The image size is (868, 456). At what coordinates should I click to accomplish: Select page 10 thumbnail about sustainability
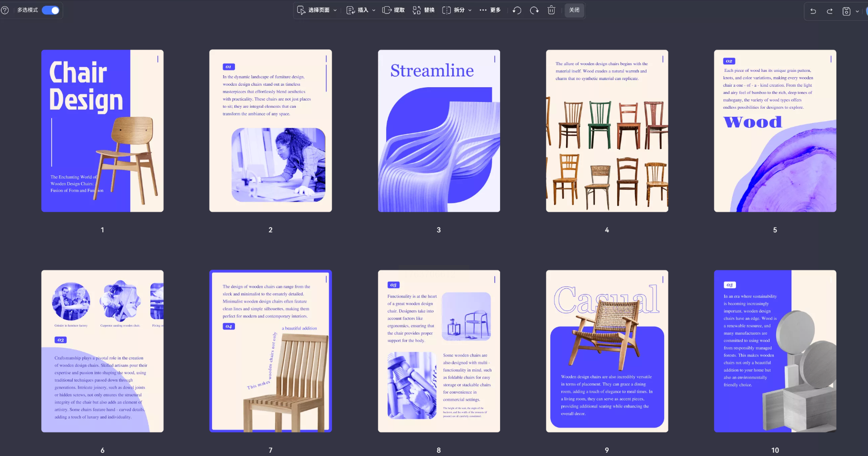pyautogui.click(x=775, y=351)
